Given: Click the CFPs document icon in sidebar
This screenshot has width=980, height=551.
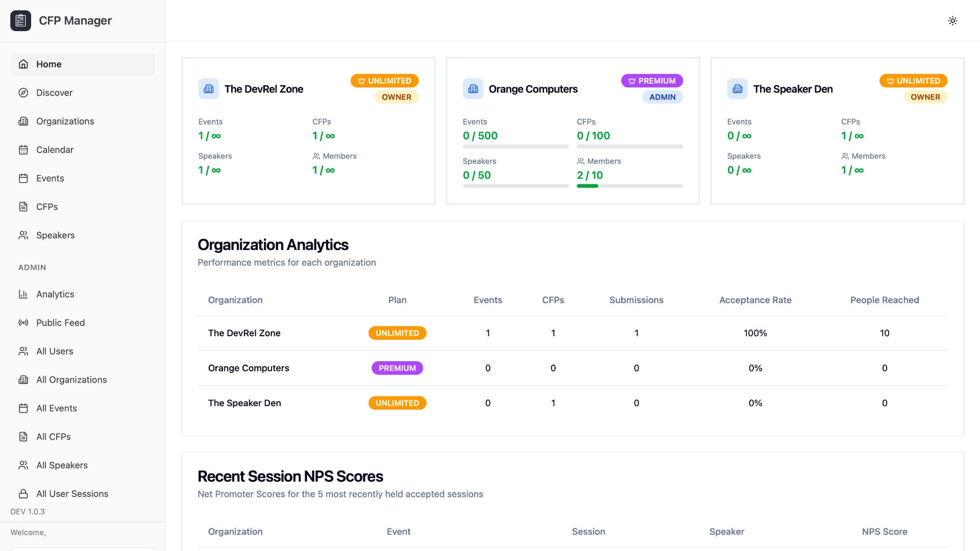Looking at the screenshot, I should coord(23,207).
